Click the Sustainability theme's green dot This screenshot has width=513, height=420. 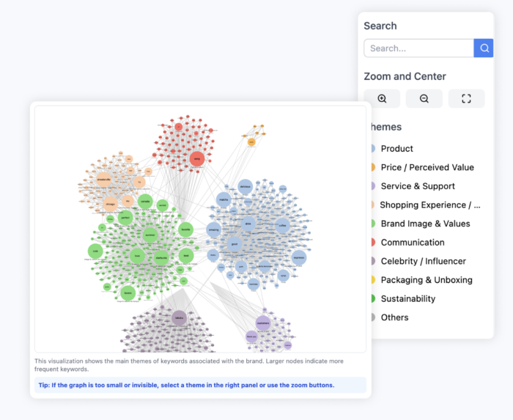(372, 299)
